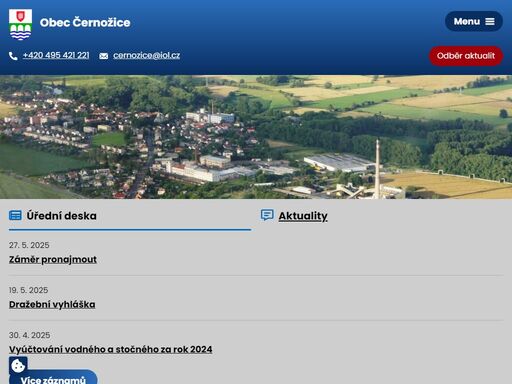
Task: Click the aerial village photo banner
Action: pyautogui.click(x=256, y=137)
